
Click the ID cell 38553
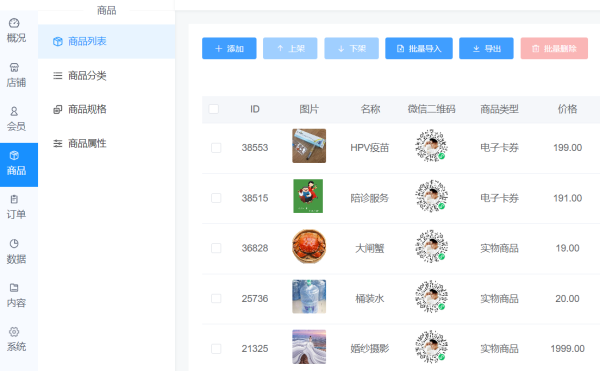coord(255,148)
